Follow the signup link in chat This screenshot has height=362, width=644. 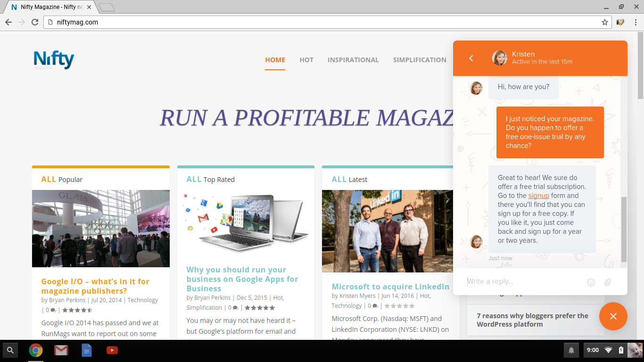pyautogui.click(x=538, y=196)
